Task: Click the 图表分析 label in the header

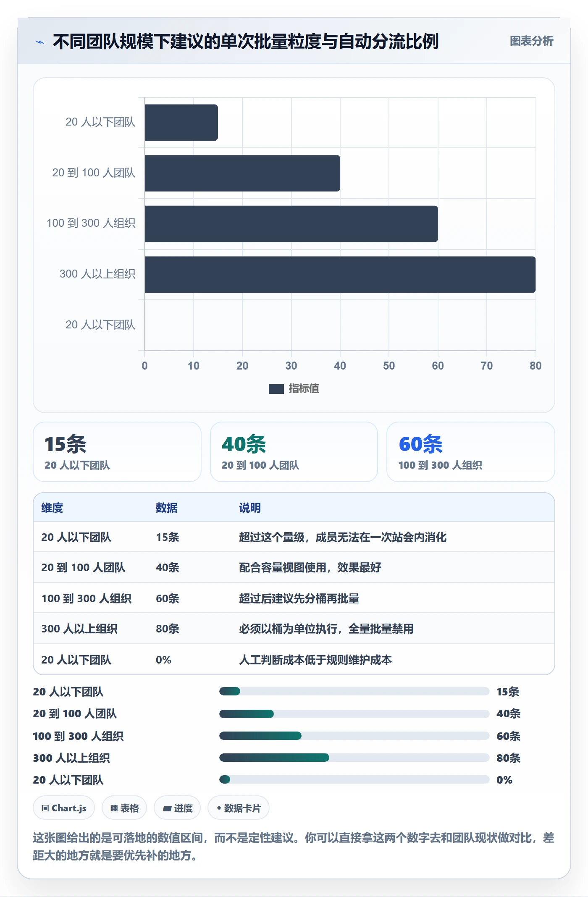Action: point(531,41)
